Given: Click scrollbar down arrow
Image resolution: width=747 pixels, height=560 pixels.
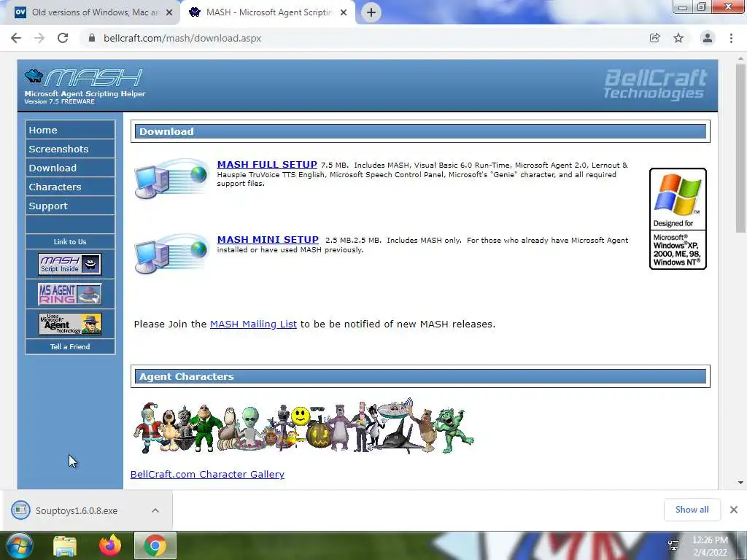Looking at the screenshot, I should (740, 483).
